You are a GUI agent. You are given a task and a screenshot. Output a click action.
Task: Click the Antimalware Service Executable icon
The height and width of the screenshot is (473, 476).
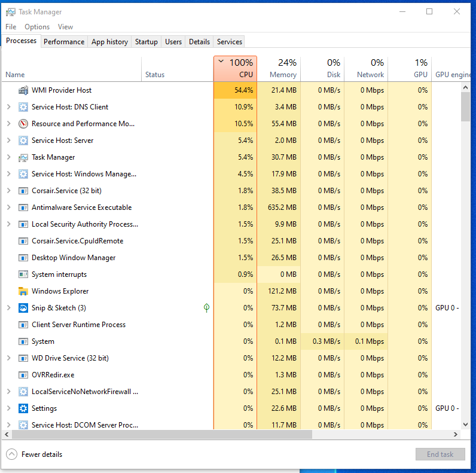tap(23, 207)
